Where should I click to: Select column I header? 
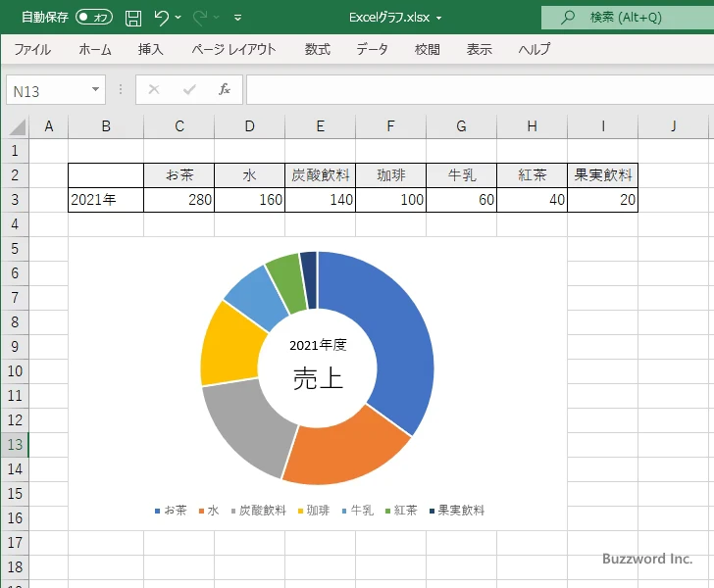(603, 126)
